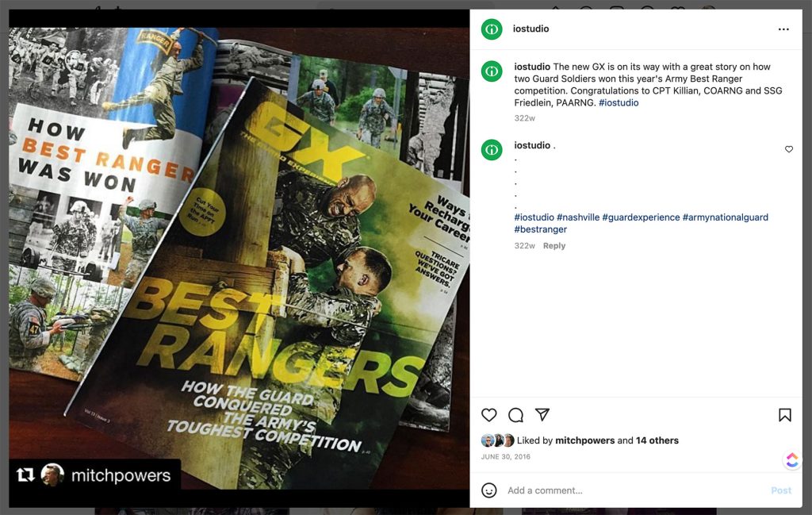The height and width of the screenshot is (515, 812).
Task: Like the post with the heart icon
Action: 488,415
